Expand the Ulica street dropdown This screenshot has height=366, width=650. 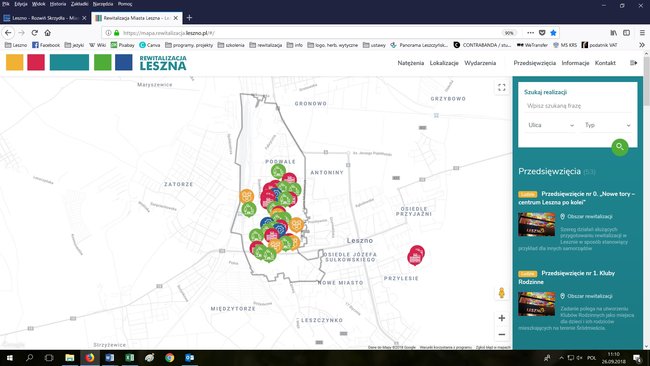tap(551, 125)
